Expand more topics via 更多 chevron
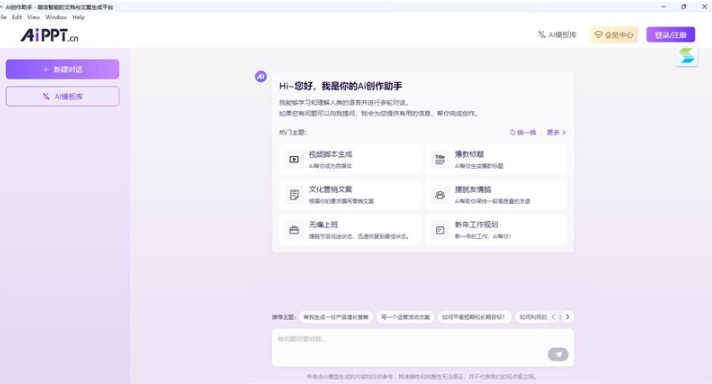Screen dimensions: 712x384 click(556, 133)
